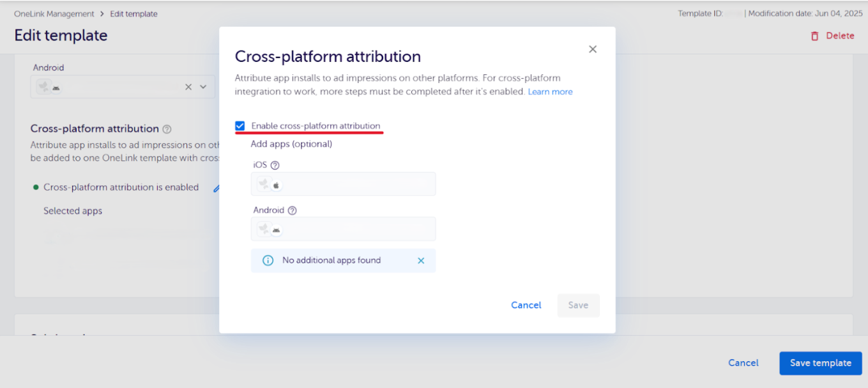Click the Save template button
This screenshot has height=388, width=868.
point(820,362)
